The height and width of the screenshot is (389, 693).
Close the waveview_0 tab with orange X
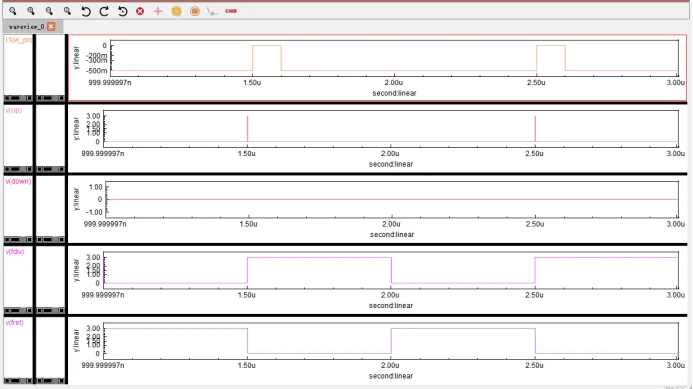pos(51,27)
